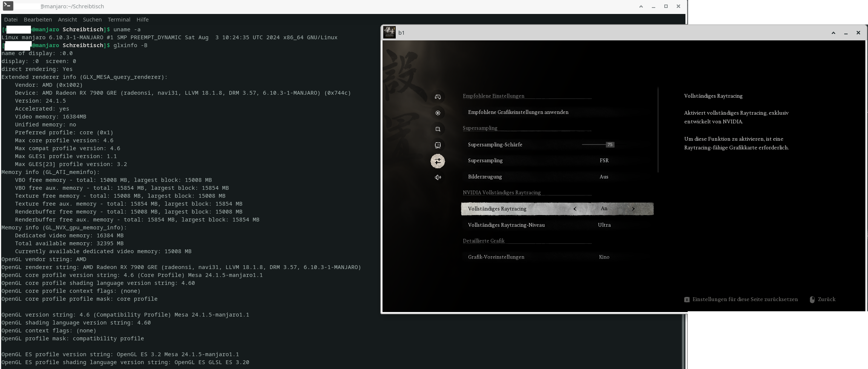Click the 'Supersampling' section heading

pos(480,128)
